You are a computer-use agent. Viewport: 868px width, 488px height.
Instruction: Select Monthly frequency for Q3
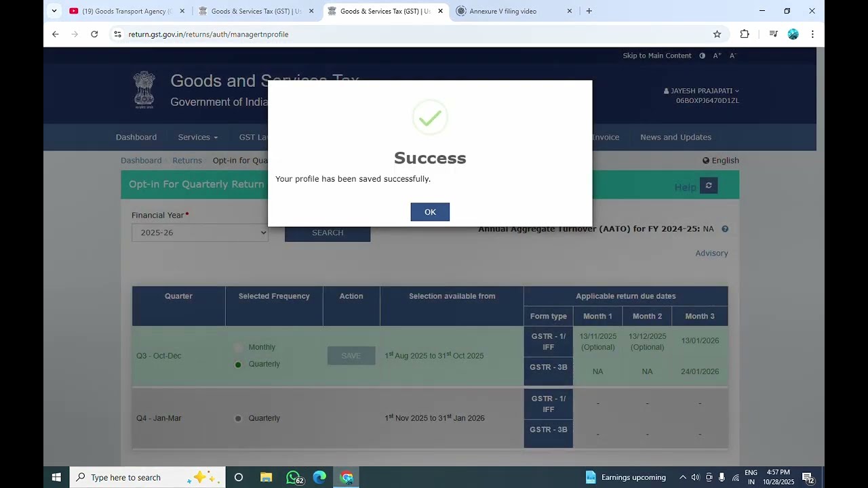click(x=238, y=347)
